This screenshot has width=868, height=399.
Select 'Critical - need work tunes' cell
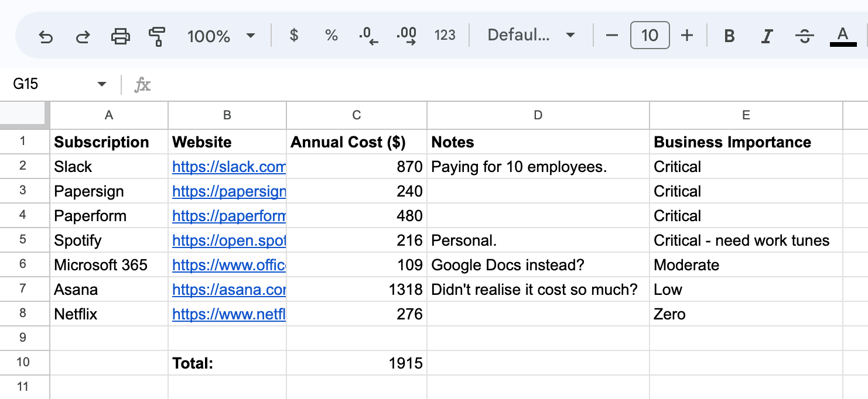pos(746,240)
